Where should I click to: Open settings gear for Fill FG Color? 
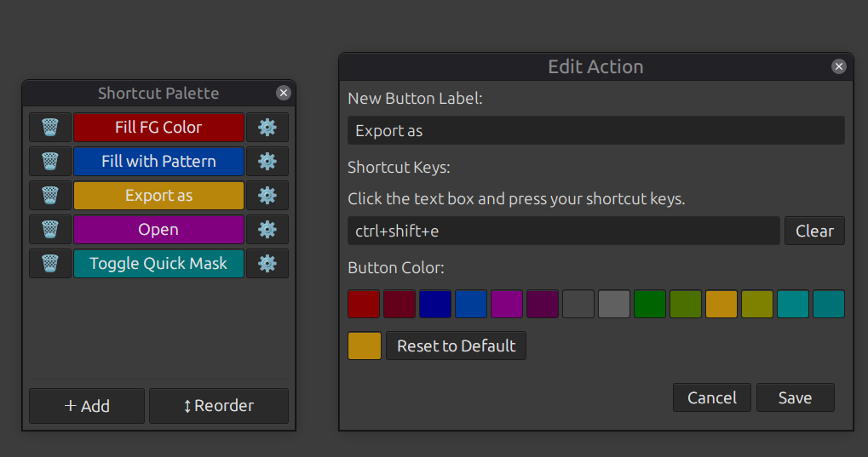point(267,128)
